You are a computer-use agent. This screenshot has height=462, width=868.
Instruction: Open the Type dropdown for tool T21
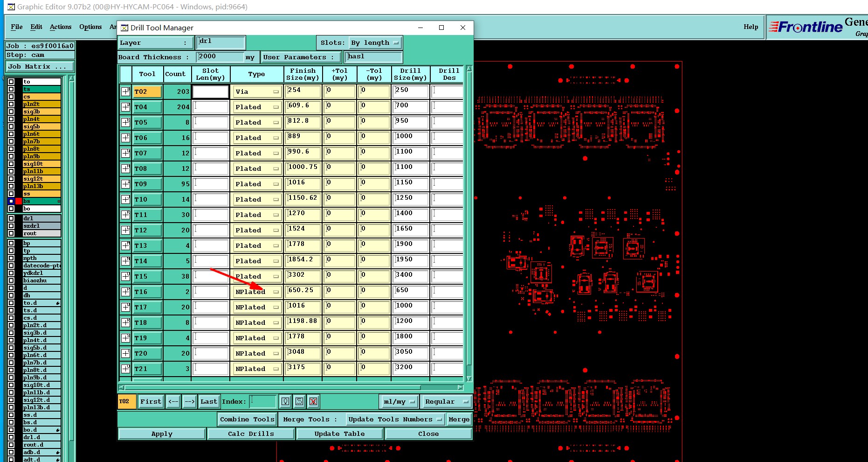pyautogui.click(x=257, y=369)
